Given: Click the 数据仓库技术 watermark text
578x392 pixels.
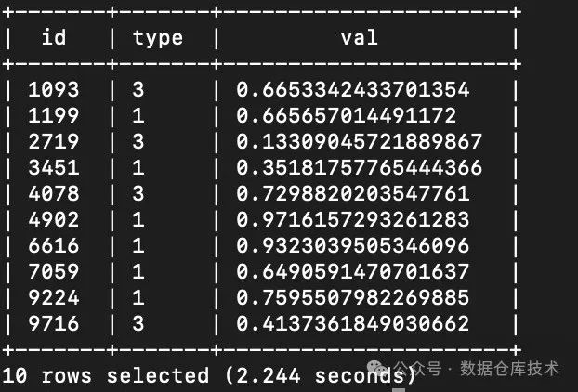Looking at the screenshot, I should coord(509,368).
